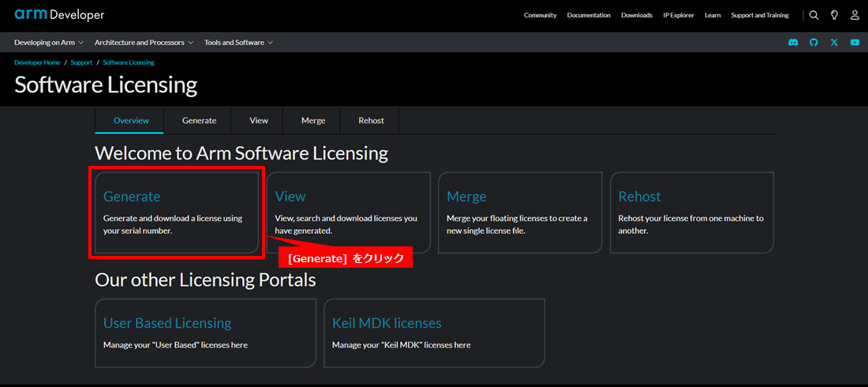The width and height of the screenshot is (868, 387).
Task: Open the User Based Licensing portal card
Action: [x=205, y=333]
